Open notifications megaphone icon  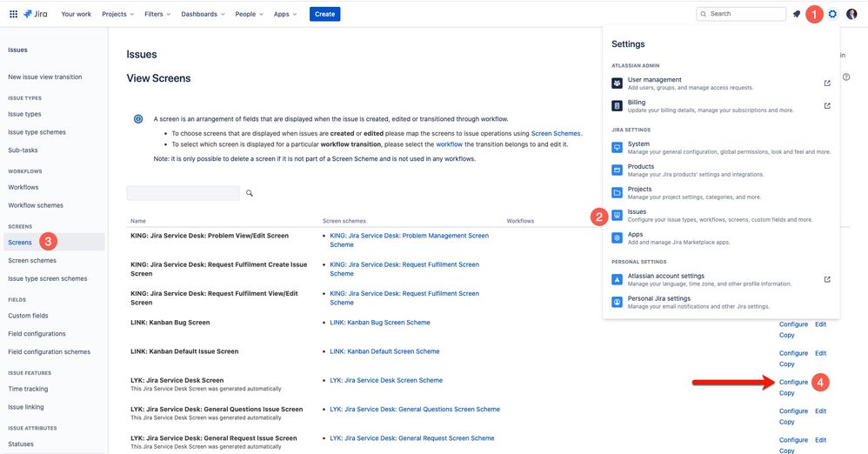(796, 14)
